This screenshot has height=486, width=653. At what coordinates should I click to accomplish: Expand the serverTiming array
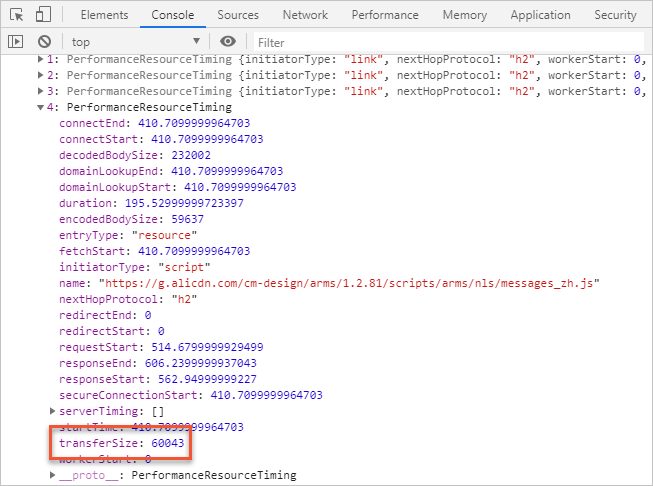(52, 411)
